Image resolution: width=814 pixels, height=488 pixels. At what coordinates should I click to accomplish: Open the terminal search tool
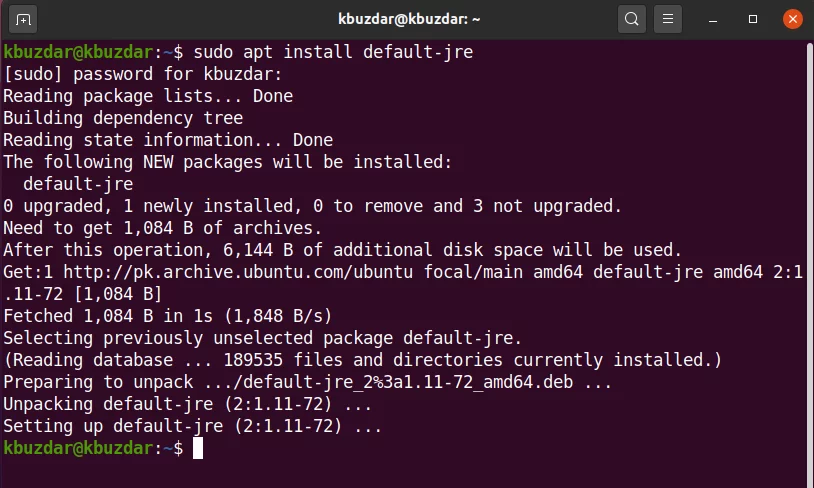[631, 19]
